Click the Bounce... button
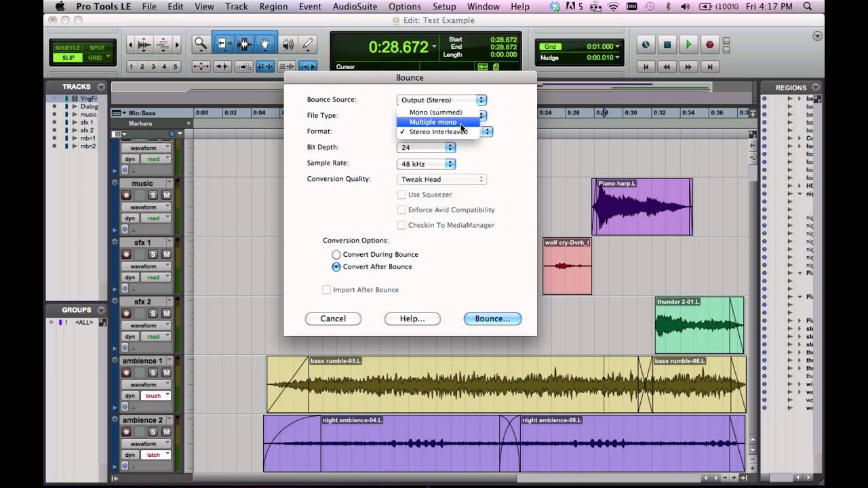 click(492, 319)
